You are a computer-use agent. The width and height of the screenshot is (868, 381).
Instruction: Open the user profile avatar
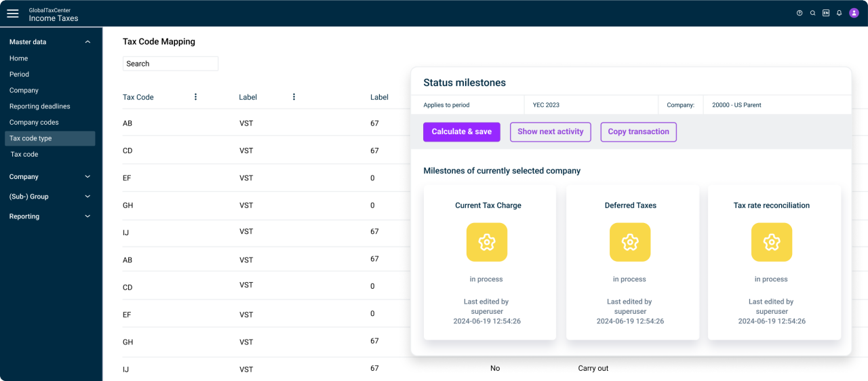(x=854, y=13)
